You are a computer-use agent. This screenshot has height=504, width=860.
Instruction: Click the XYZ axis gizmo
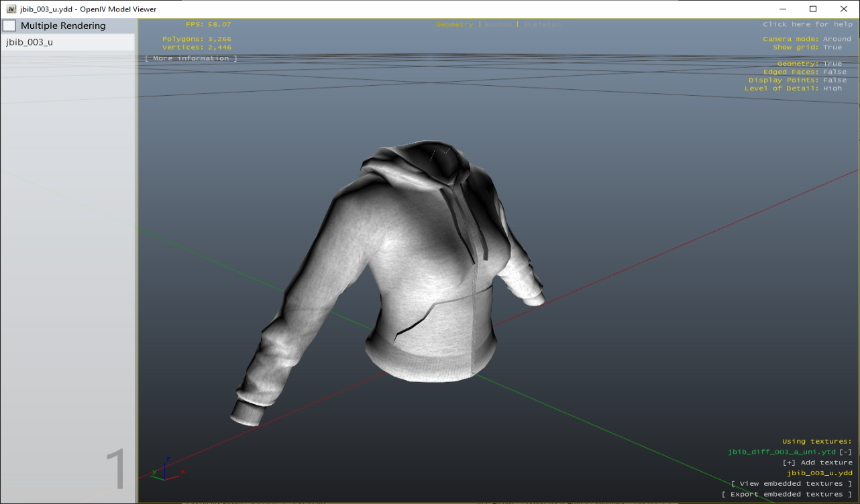click(x=167, y=469)
